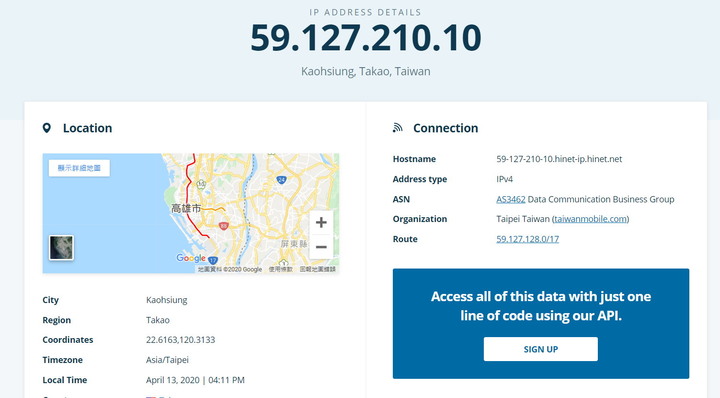Click the 高雄市 city label on map
The width and height of the screenshot is (720, 398).
186,208
